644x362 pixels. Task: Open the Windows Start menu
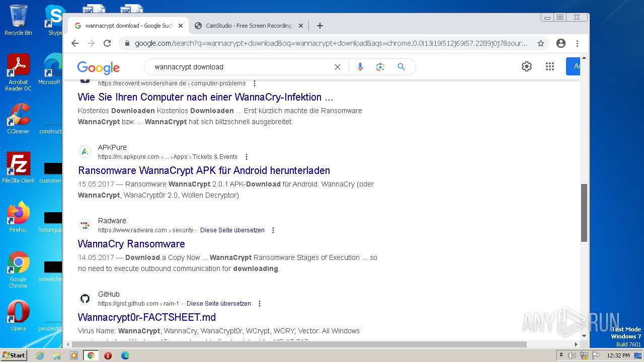click(x=14, y=355)
